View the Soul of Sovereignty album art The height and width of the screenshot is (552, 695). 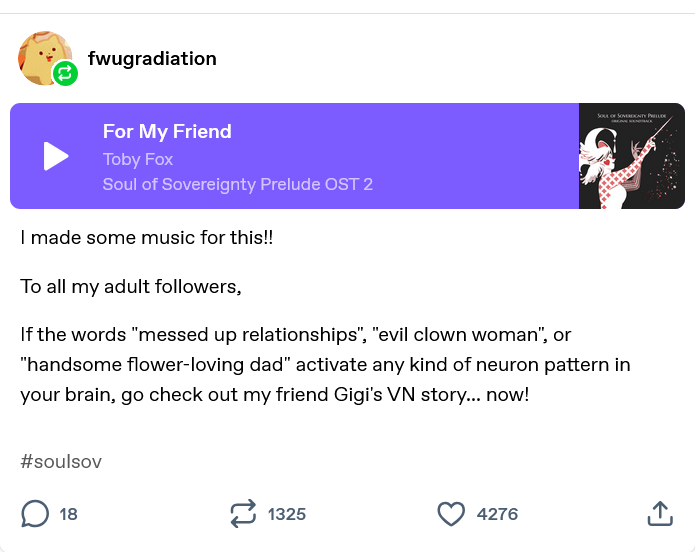(631, 156)
